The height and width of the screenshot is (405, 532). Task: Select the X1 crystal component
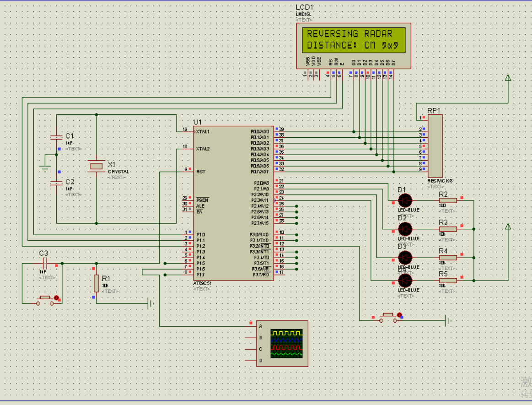(97, 166)
